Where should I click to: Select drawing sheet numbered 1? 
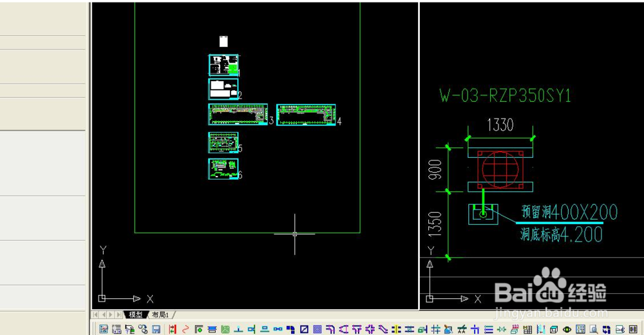[x=223, y=65]
